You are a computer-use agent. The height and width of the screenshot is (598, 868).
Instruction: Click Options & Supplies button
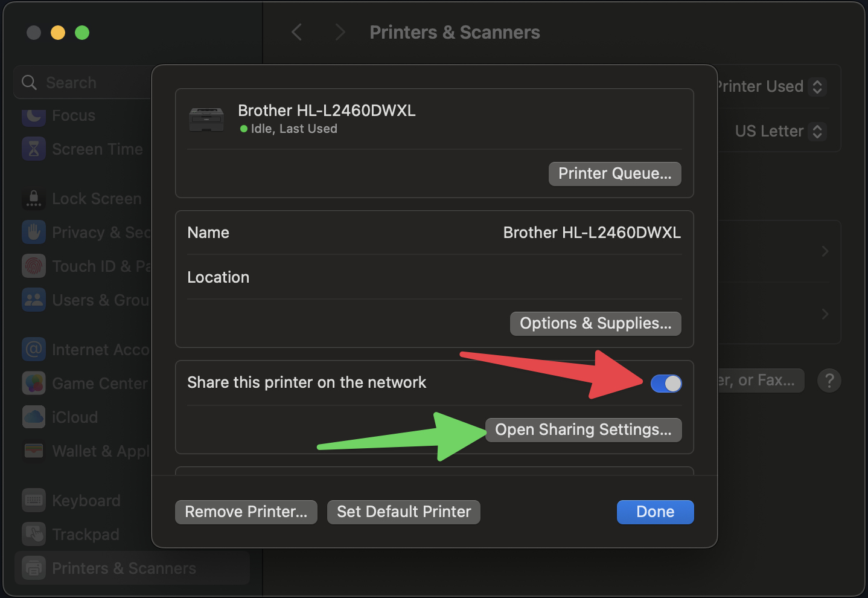596,324
